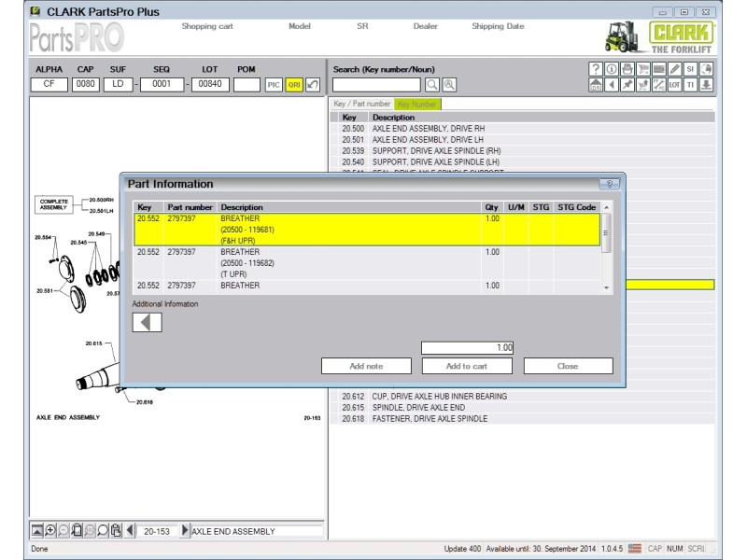
Task: Click the pencil edit icon
Action: [x=674, y=69]
